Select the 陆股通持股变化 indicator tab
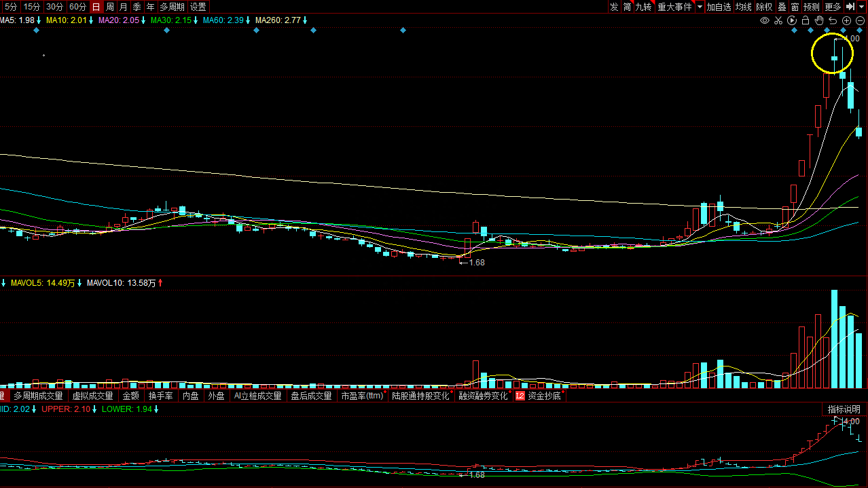Screen dimensions: 868x488 [x=421, y=396]
